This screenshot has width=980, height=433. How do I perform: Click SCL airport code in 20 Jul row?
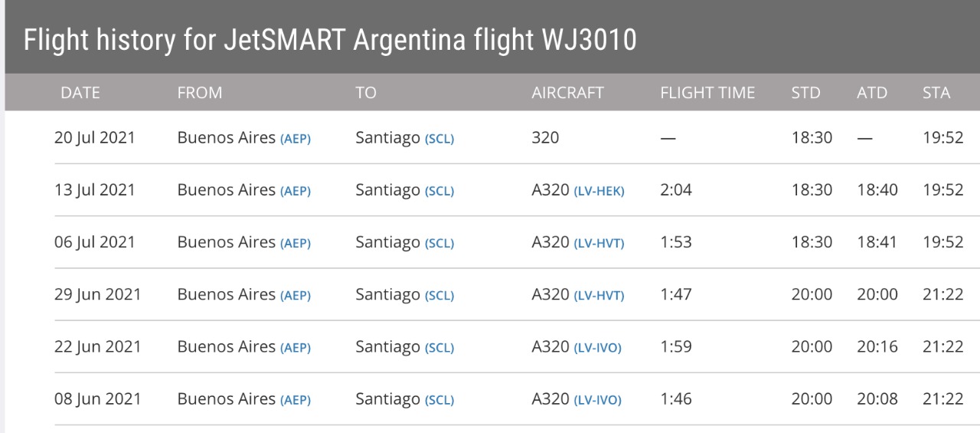click(439, 139)
